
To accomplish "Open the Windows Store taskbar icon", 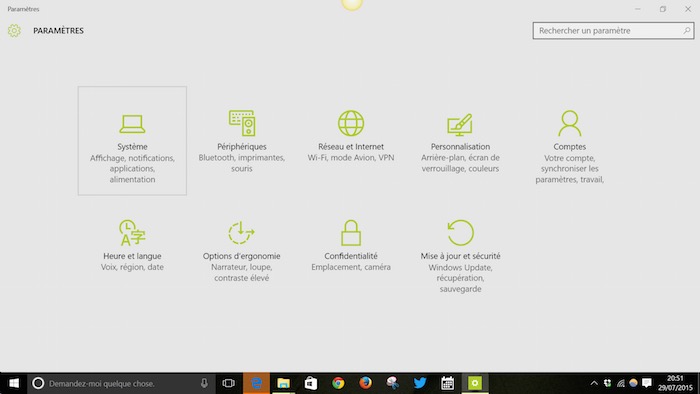I will (311, 383).
